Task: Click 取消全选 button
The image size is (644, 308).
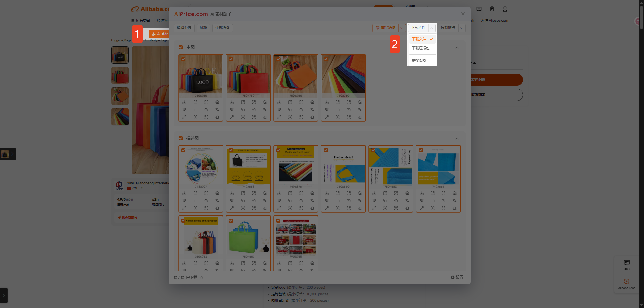Action: coord(184,28)
